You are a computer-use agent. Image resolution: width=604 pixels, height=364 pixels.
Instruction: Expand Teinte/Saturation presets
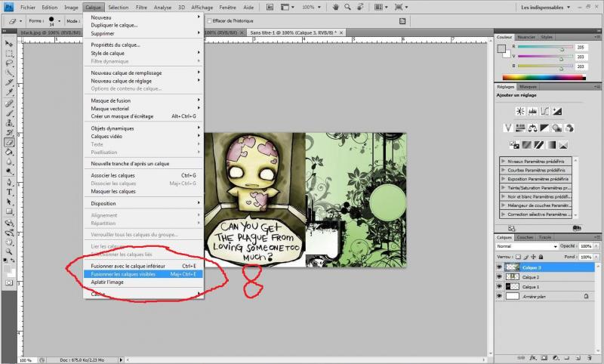pyautogui.click(x=504, y=187)
